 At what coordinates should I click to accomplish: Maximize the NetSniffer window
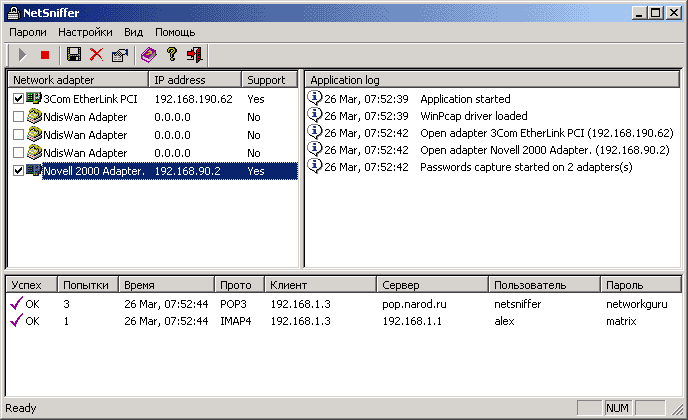pyautogui.click(x=656, y=13)
